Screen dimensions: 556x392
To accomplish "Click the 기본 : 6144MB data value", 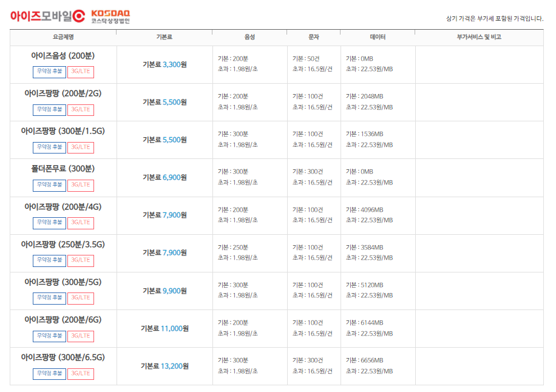I will tap(365, 323).
